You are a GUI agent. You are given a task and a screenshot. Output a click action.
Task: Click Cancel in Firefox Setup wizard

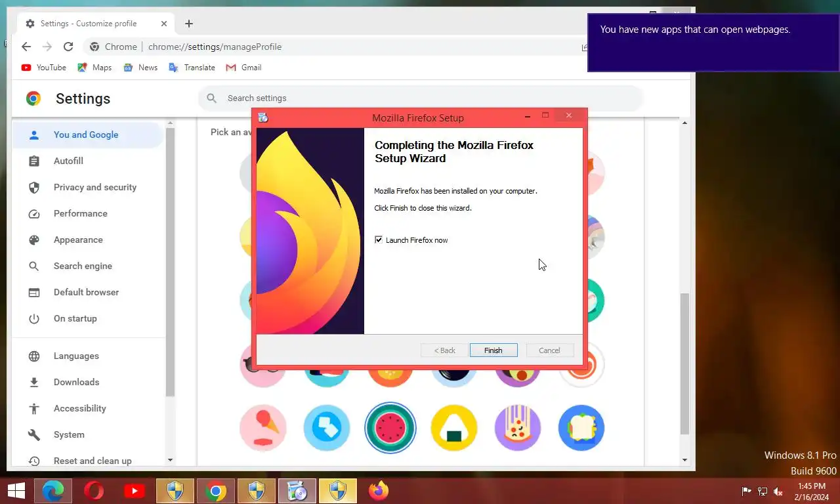tap(550, 350)
